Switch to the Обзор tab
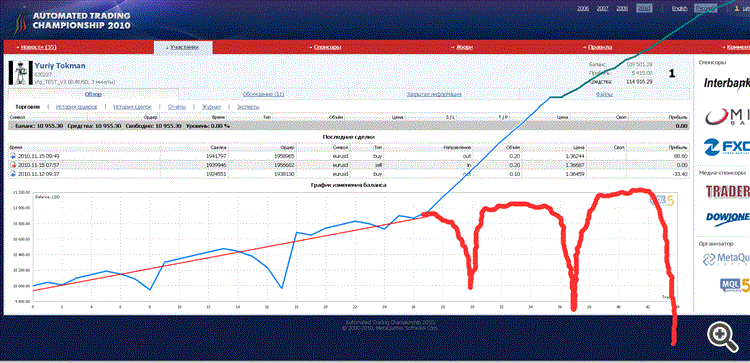This screenshot has height=363, width=750. click(x=93, y=95)
